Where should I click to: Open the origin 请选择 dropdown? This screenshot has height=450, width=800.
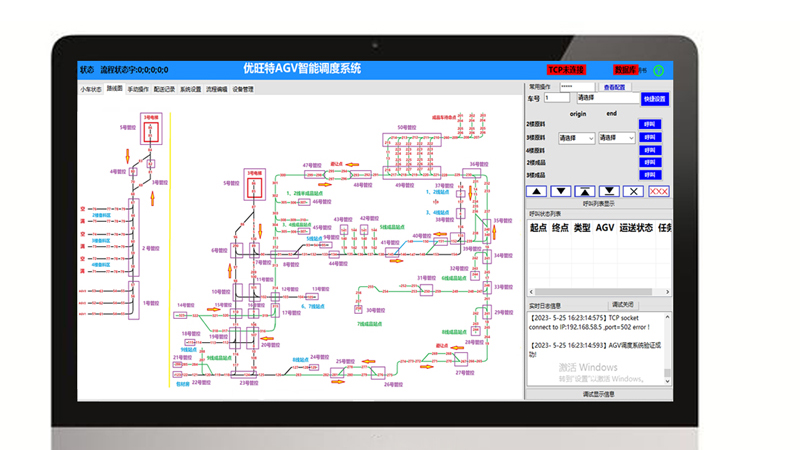click(576, 138)
